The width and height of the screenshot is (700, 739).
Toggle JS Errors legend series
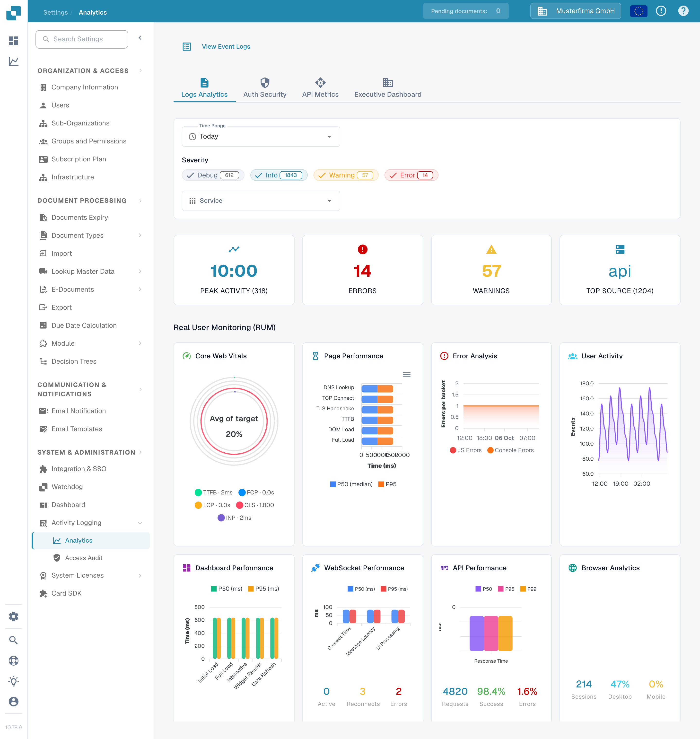(466, 450)
